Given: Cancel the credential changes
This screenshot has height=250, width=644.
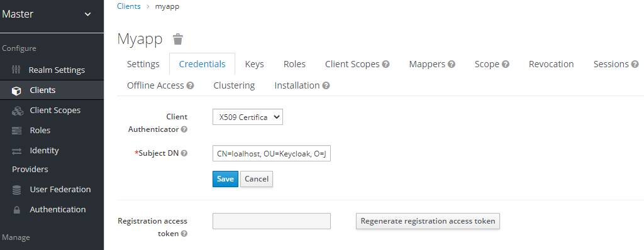Looking at the screenshot, I should point(257,179).
